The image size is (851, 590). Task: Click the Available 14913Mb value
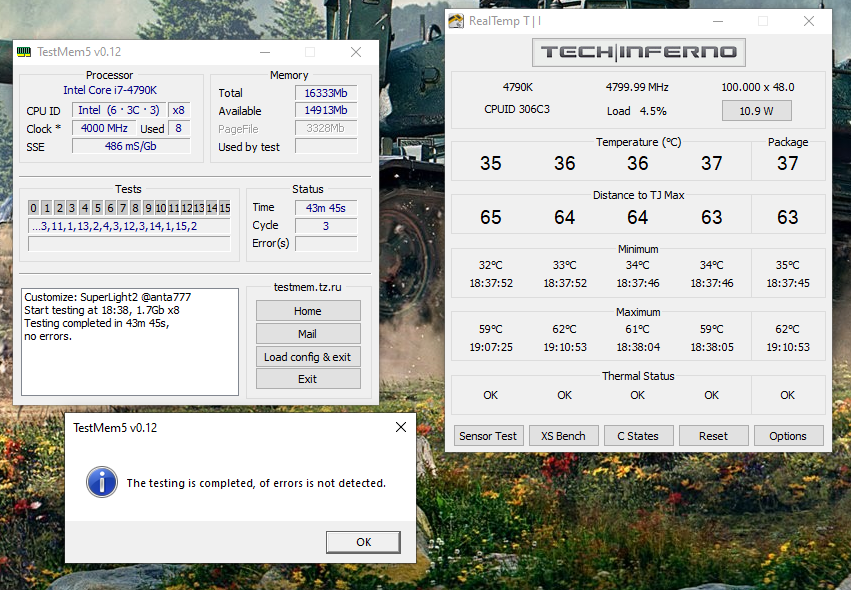(326, 110)
